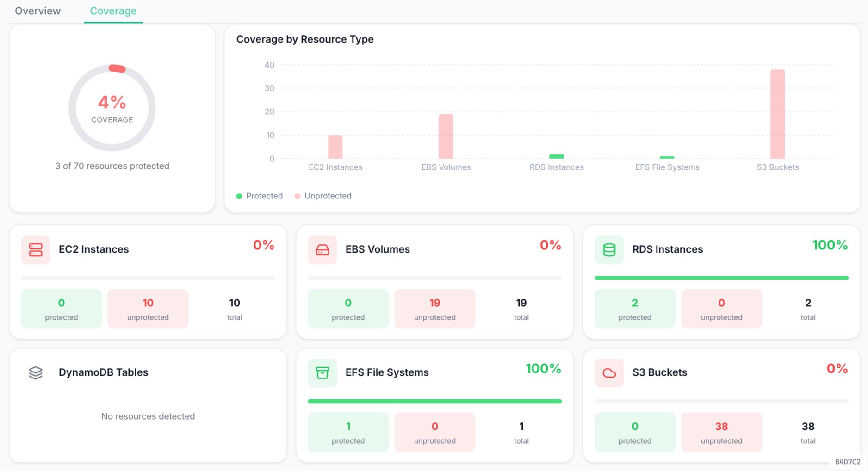Click the '0 protected' box for S3 Buckets
Viewport: 868px width, 471px height.
click(x=635, y=432)
